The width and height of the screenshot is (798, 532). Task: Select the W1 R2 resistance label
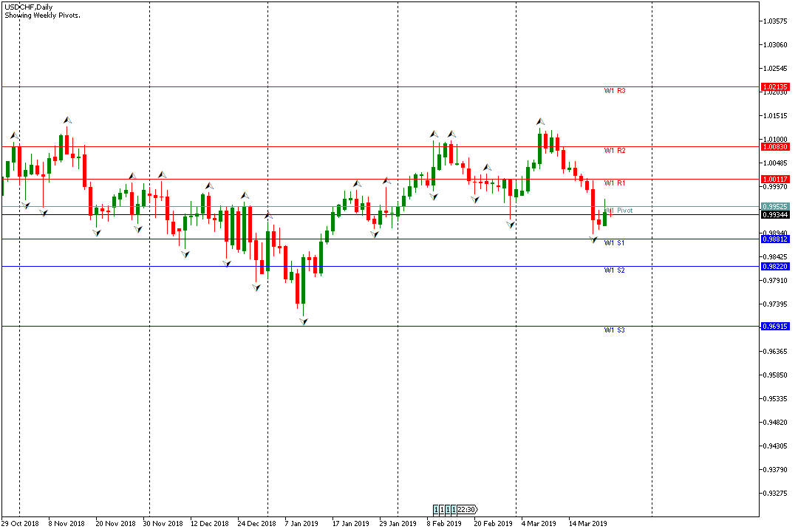(x=614, y=151)
